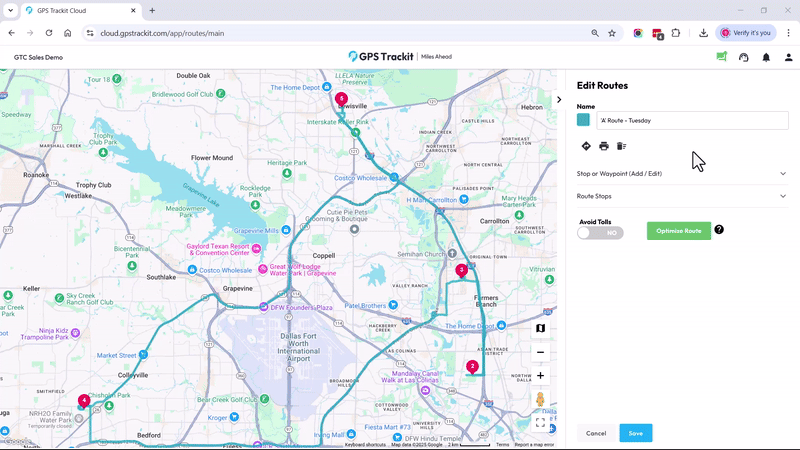
Task: Open the user account profile icon
Action: pos(789,57)
